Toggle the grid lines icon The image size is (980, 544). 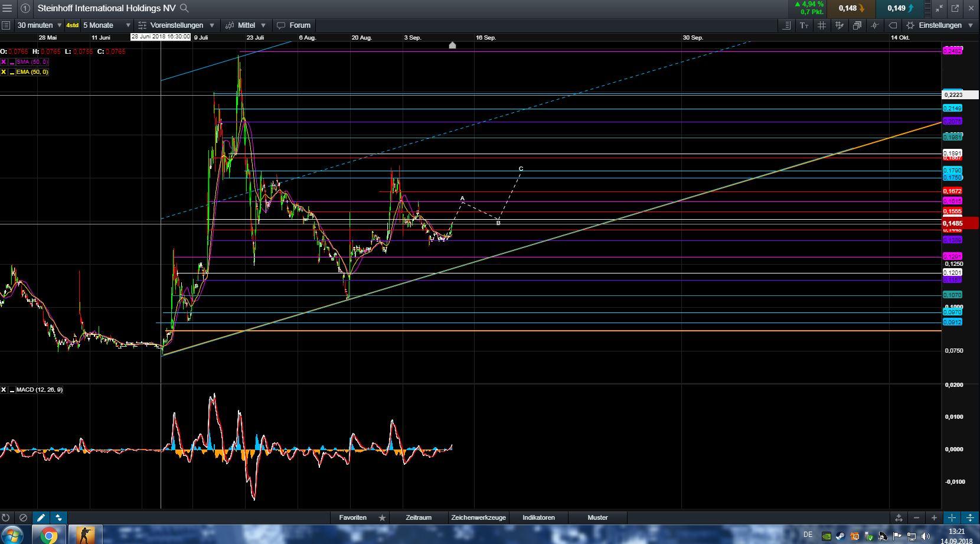tap(821, 25)
